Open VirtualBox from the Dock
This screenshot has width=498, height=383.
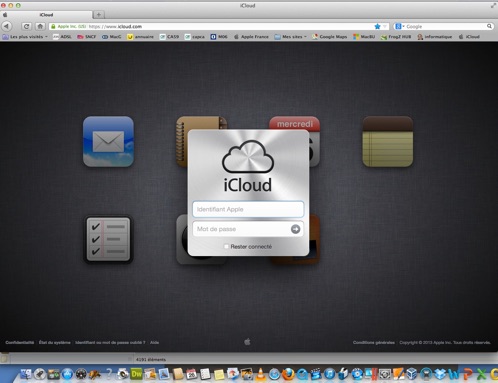pyautogui.click(x=412, y=374)
